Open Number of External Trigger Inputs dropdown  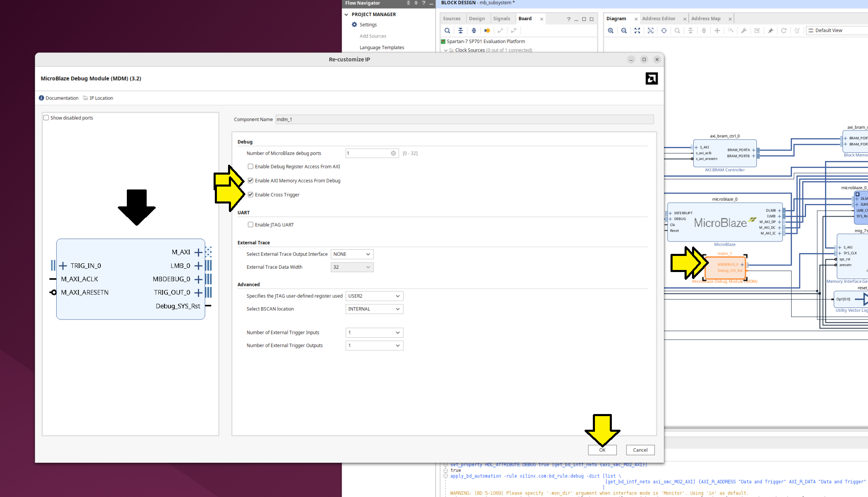(374, 333)
